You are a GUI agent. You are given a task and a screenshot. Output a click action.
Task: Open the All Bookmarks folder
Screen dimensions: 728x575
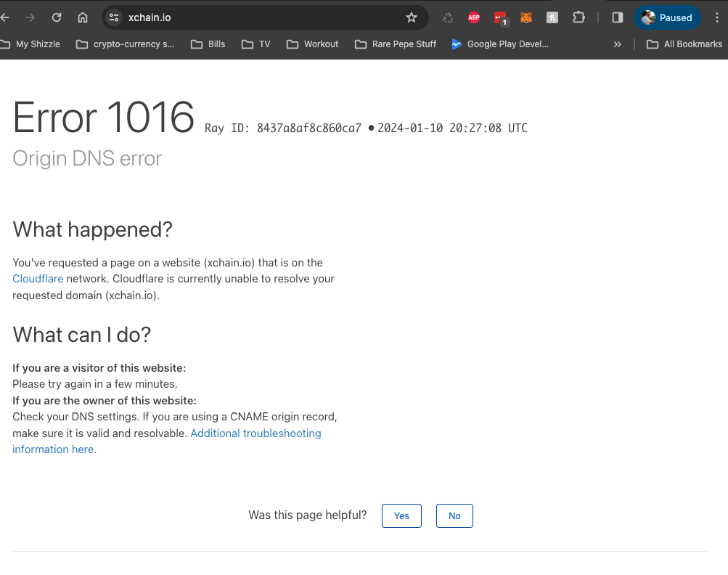click(x=684, y=44)
